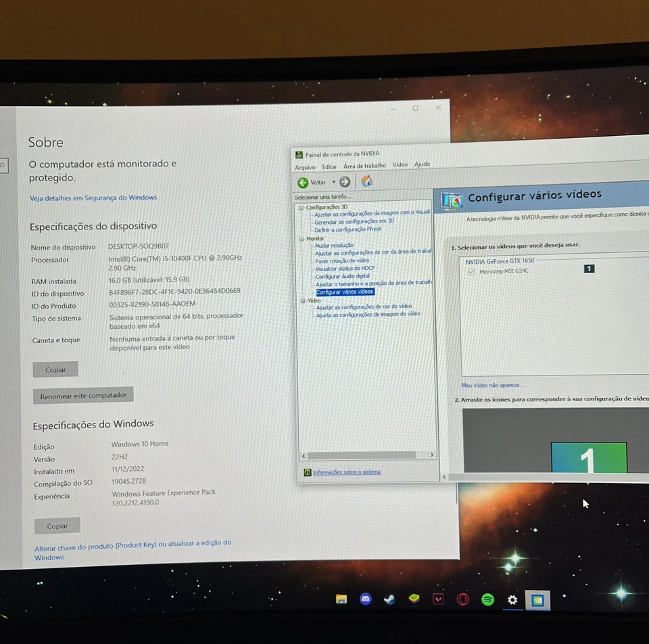
Task: Click left scroll arrow of right NVIDIA pane
Action: click(x=444, y=477)
